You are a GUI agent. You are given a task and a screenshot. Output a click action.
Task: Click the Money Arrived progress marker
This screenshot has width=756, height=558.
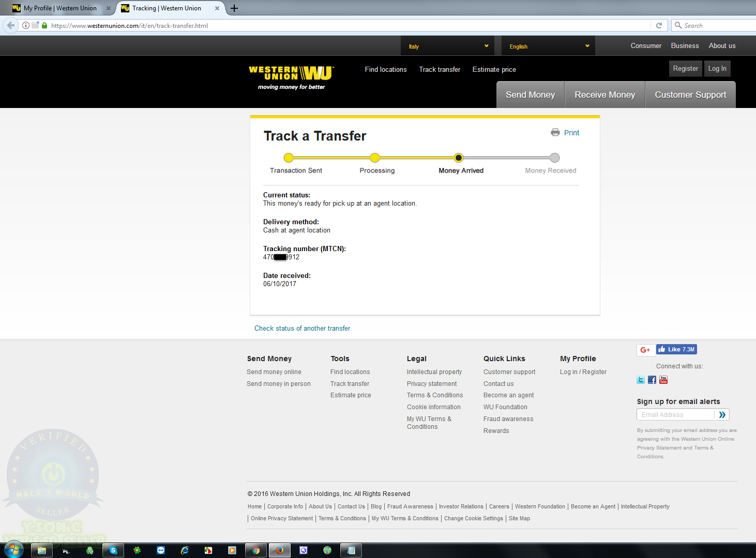(459, 158)
